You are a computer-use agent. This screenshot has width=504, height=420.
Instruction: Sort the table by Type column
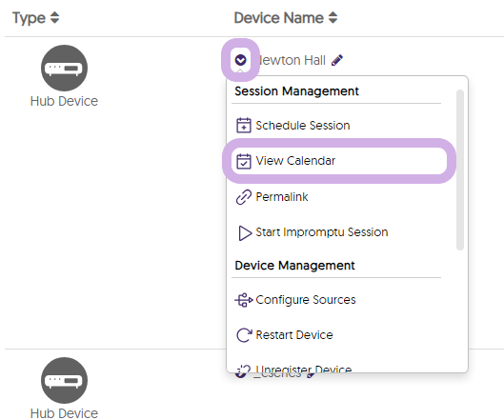pos(55,18)
